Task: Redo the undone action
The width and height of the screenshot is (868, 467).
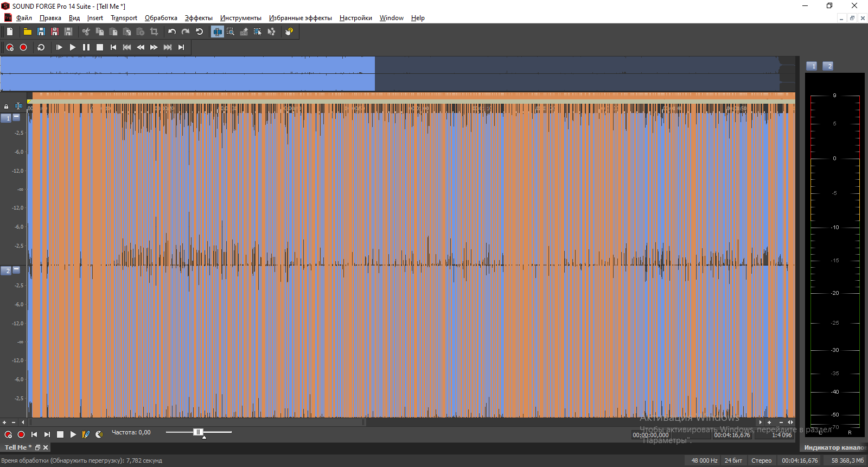Action: (186, 31)
